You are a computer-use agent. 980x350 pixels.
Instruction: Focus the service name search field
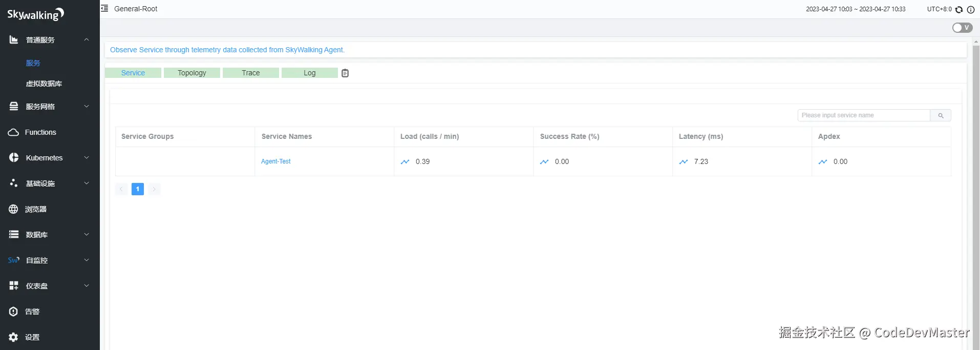(x=864, y=115)
